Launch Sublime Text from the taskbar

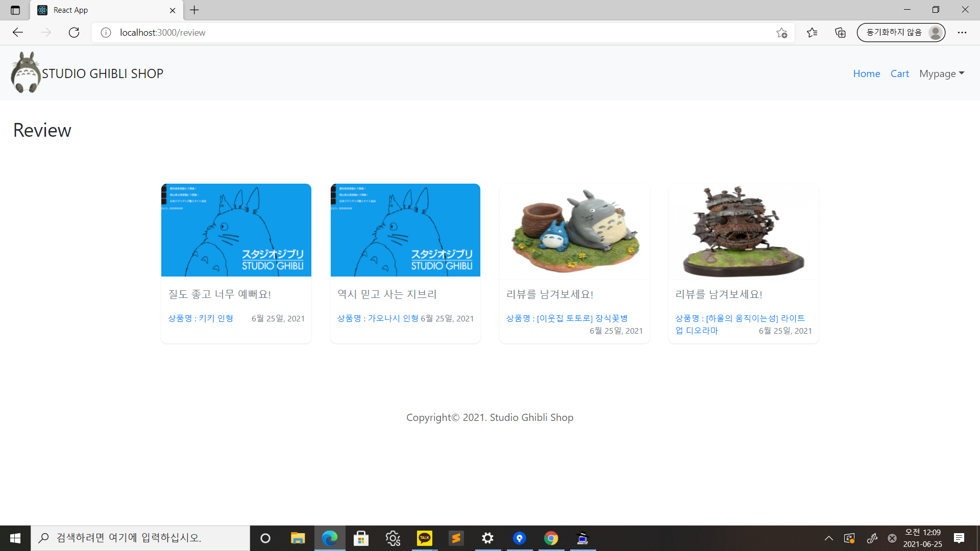456,538
